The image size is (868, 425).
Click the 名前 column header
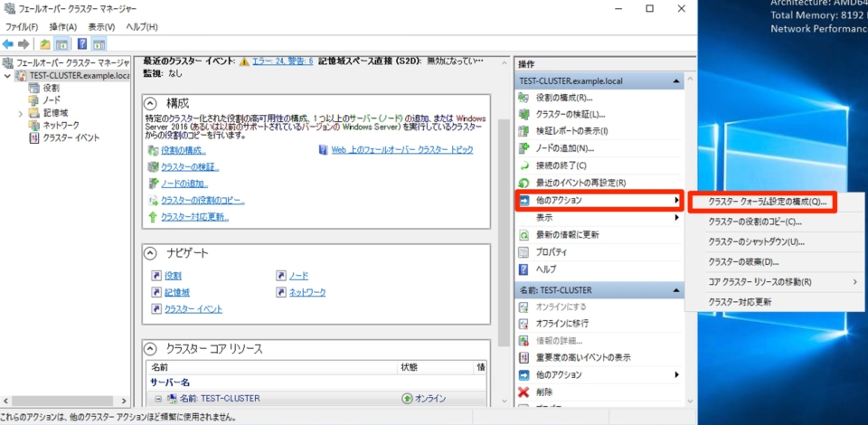(271, 367)
